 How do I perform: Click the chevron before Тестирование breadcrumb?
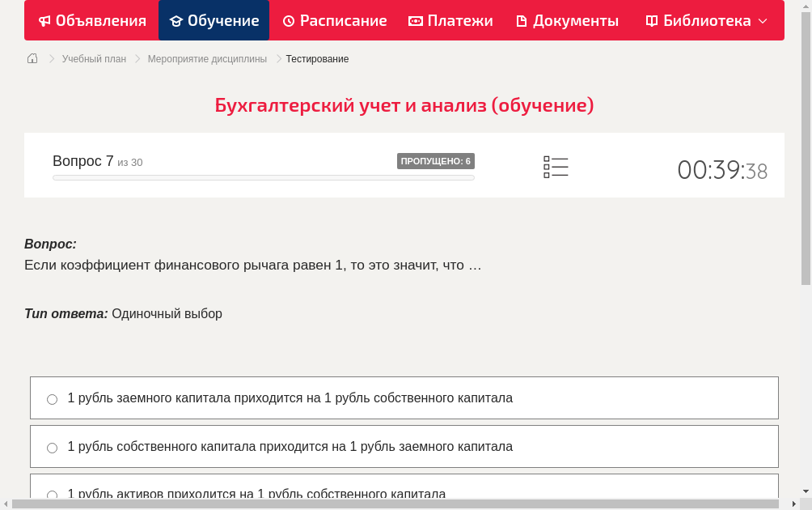point(277,58)
